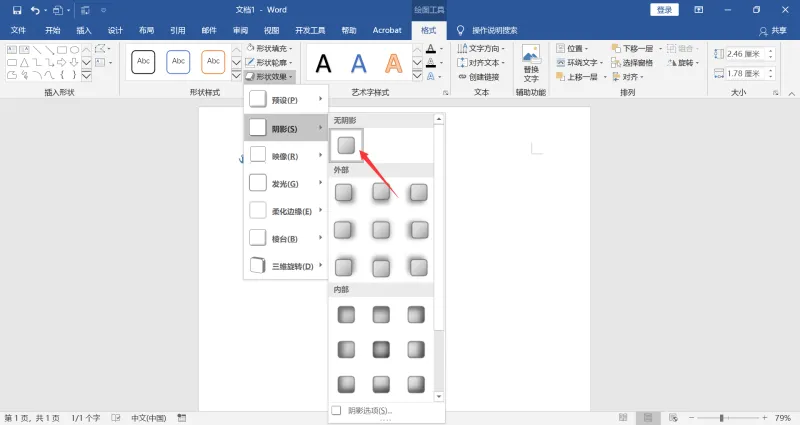Choose the blue A WordArt style

[359, 64]
